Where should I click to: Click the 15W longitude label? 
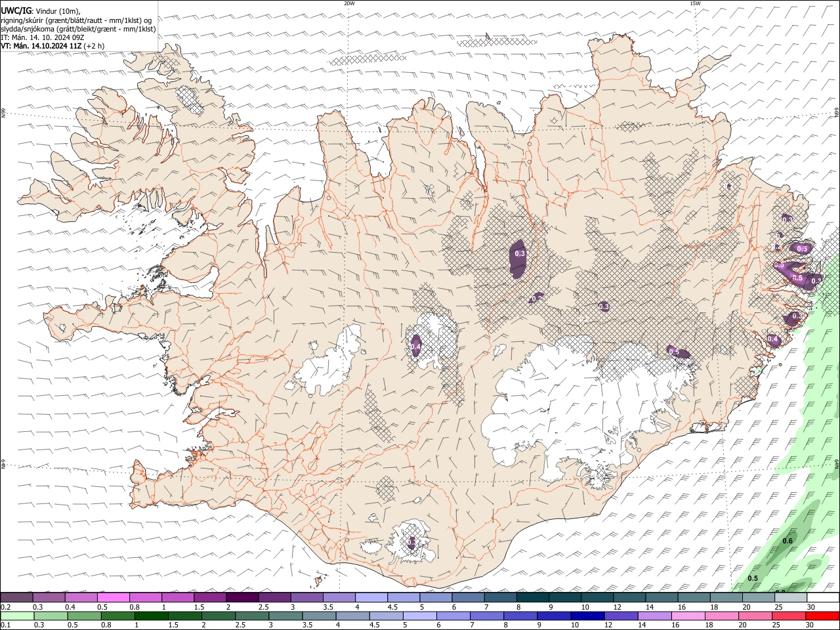[695, 3]
